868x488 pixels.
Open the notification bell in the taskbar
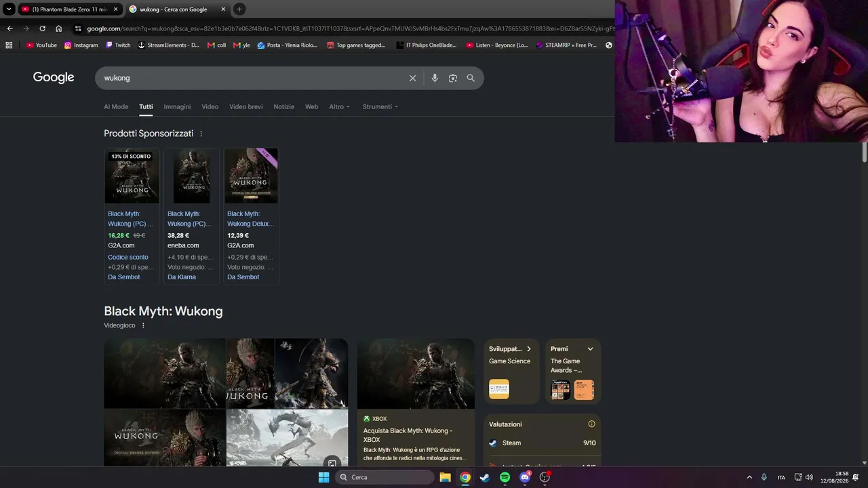tap(856, 477)
